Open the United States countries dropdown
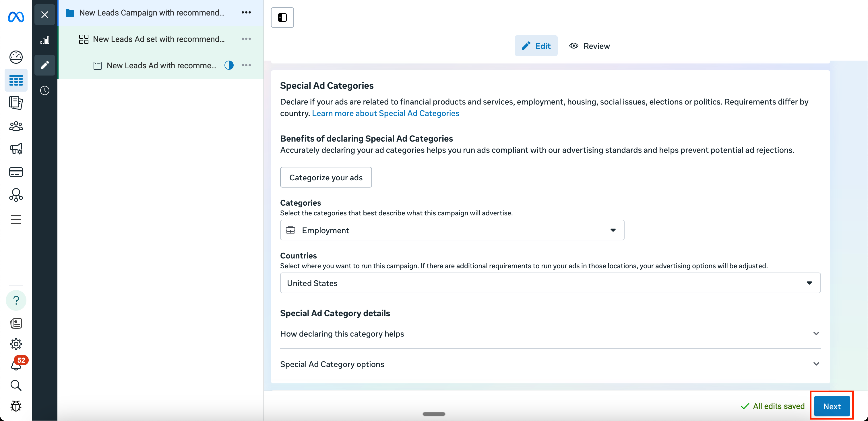Viewport: 868px width, 421px height. (x=550, y=283)
